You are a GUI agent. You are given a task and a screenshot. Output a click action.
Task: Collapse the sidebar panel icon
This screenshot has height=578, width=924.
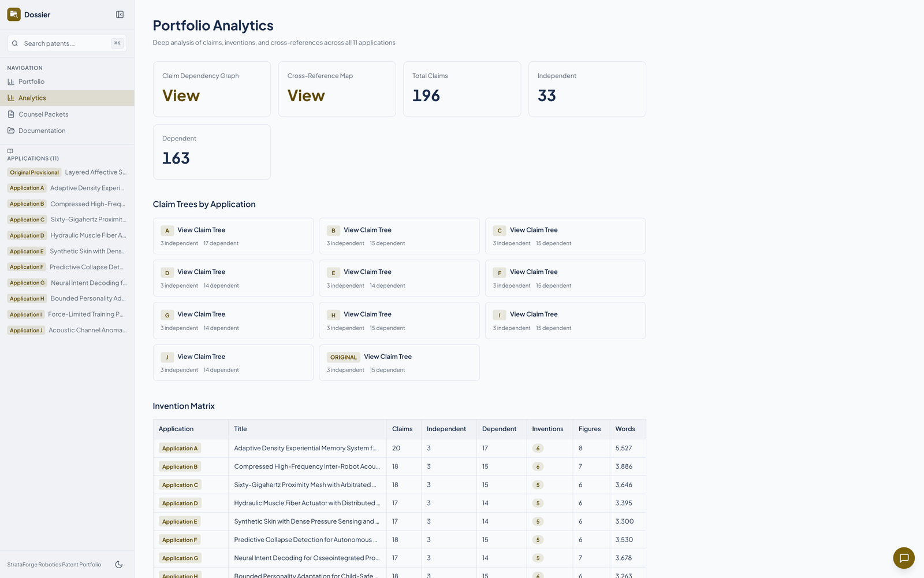point(120,14)
